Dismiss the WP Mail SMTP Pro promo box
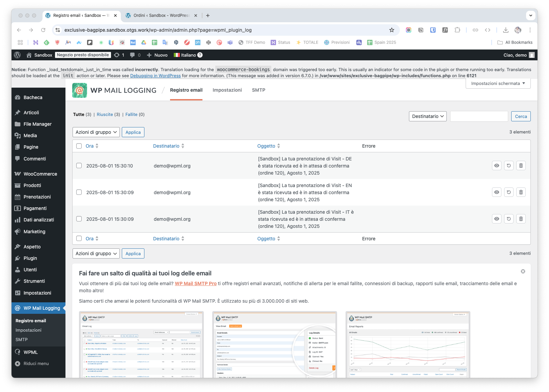 pyautogui.click(x=523, y=271)
